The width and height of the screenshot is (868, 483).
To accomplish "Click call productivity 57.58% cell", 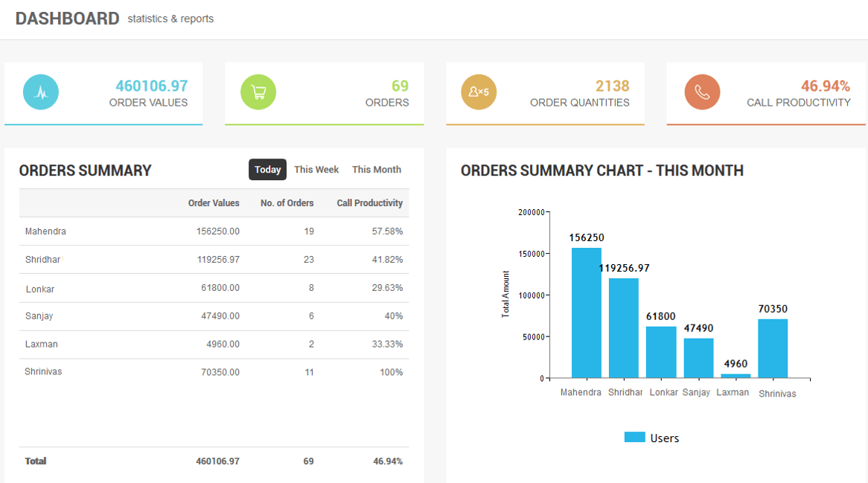I will (x=387, y=231).
